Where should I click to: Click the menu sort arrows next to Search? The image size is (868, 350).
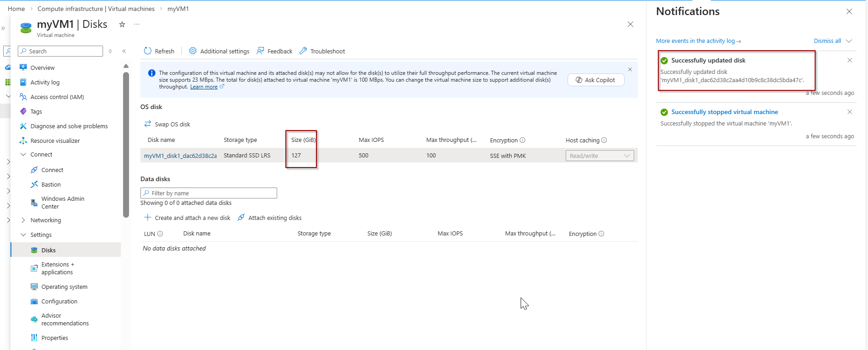click(110, 51)
